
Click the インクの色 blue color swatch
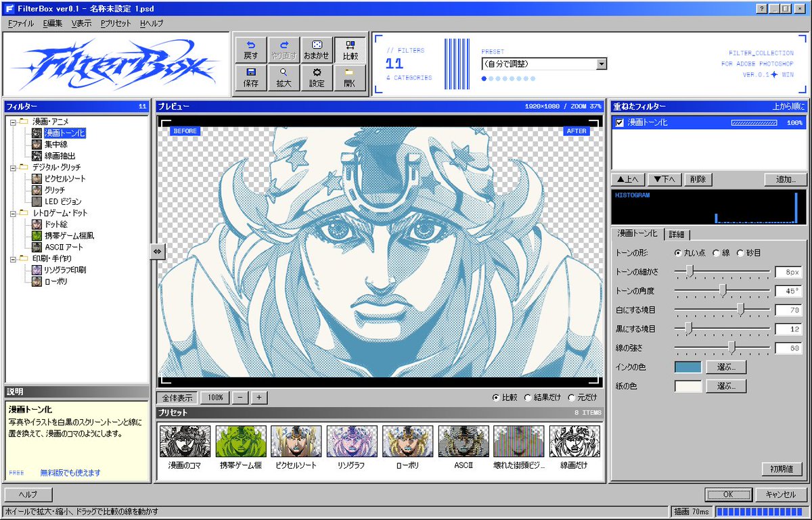(688, 367)
